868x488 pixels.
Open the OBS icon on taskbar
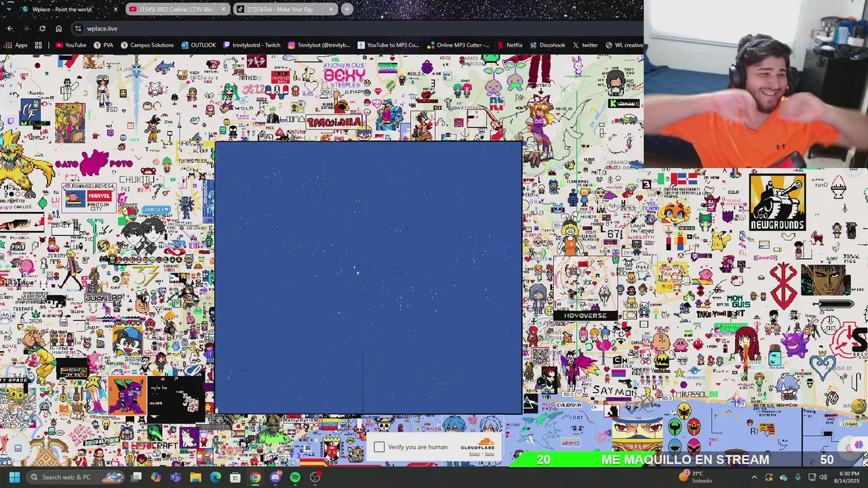pos(315,477)
